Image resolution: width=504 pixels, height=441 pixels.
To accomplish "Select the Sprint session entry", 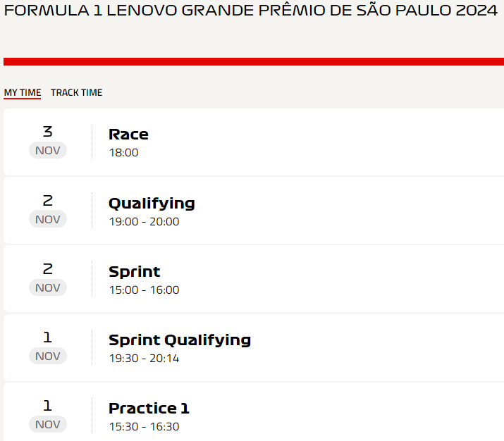I will pyautogui.click(x=254, y=279).
